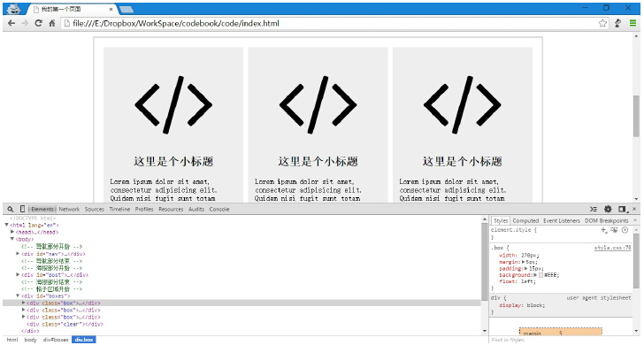
Task: Go to the home page icon
Action: click(52, 23)
